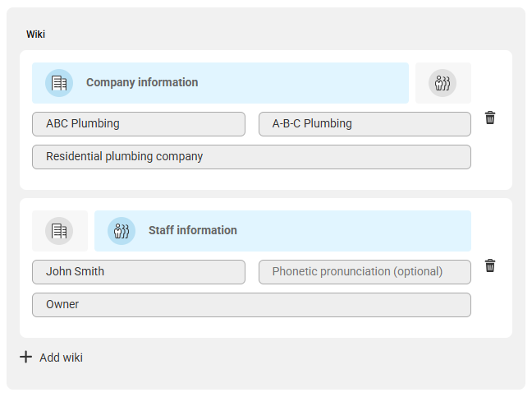Edit the Owner role field

pyautogui.click(x=251, y=305)
